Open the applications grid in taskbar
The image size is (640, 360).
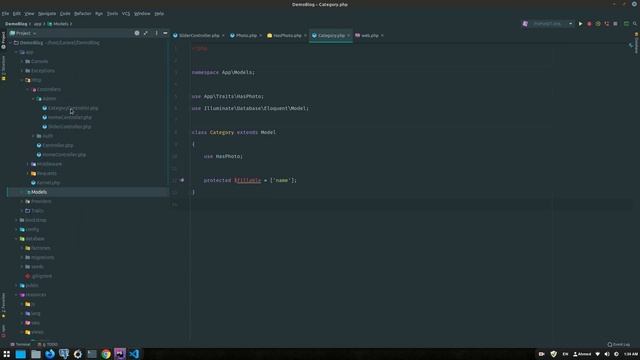pos(7,354)
